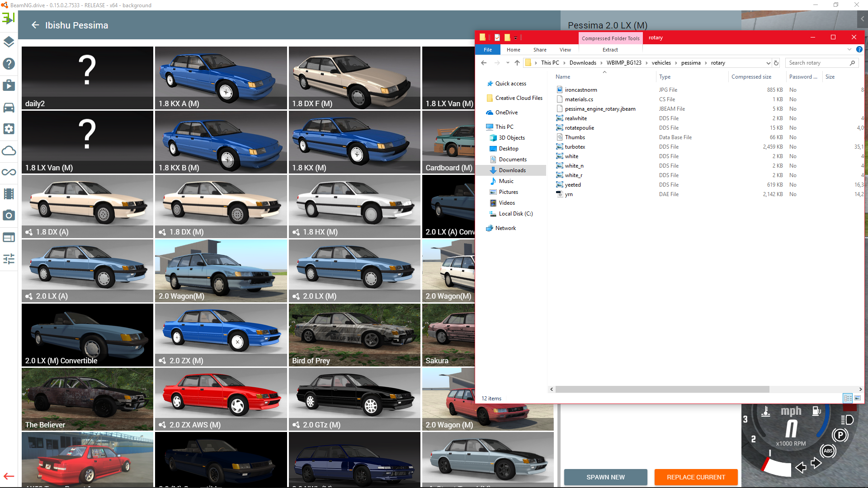The image size is (868, 488).
Task: Open the film strip replay icon
Action: pyautogui.click(x=9, y=194)
